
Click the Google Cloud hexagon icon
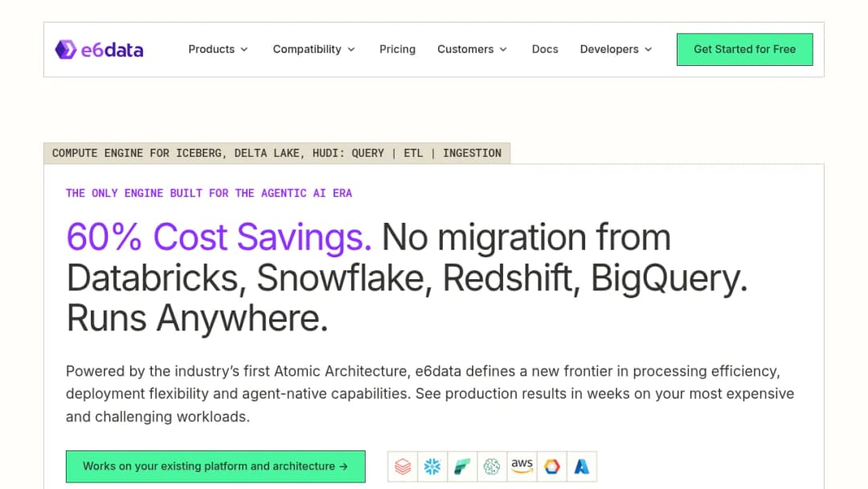551,466
